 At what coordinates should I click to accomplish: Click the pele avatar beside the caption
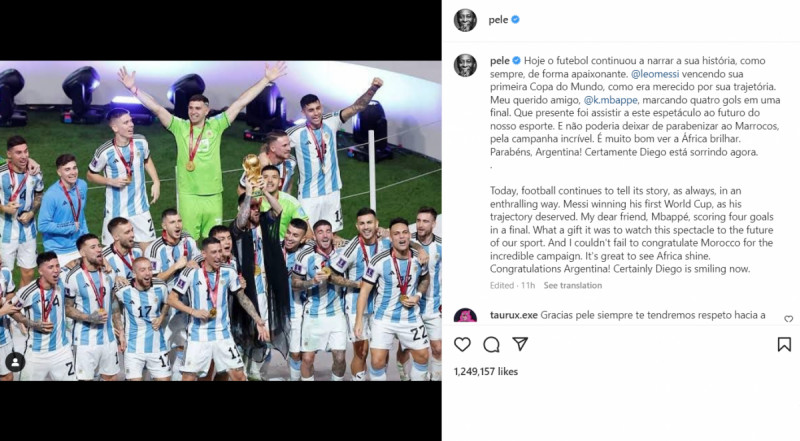[x=465, y=65]
